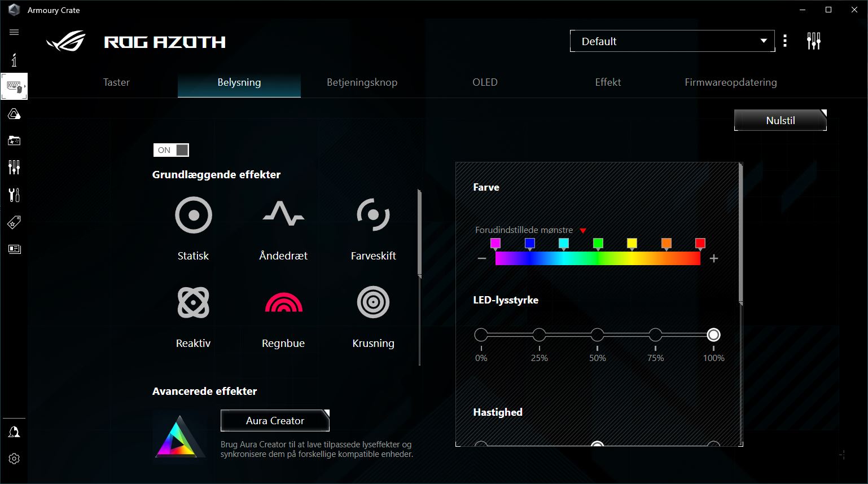Open Settings gear icon in sidebar

coord(14,459)
